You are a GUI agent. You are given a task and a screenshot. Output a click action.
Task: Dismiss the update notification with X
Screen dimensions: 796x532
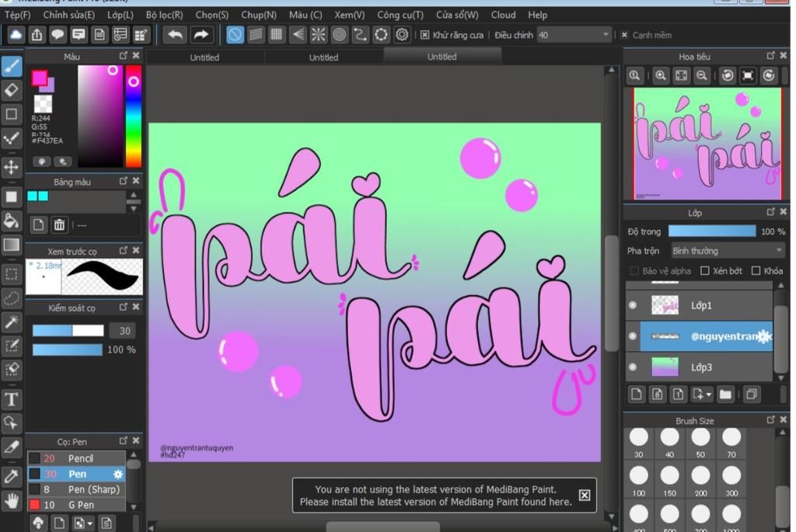click(x=585, y=495)
